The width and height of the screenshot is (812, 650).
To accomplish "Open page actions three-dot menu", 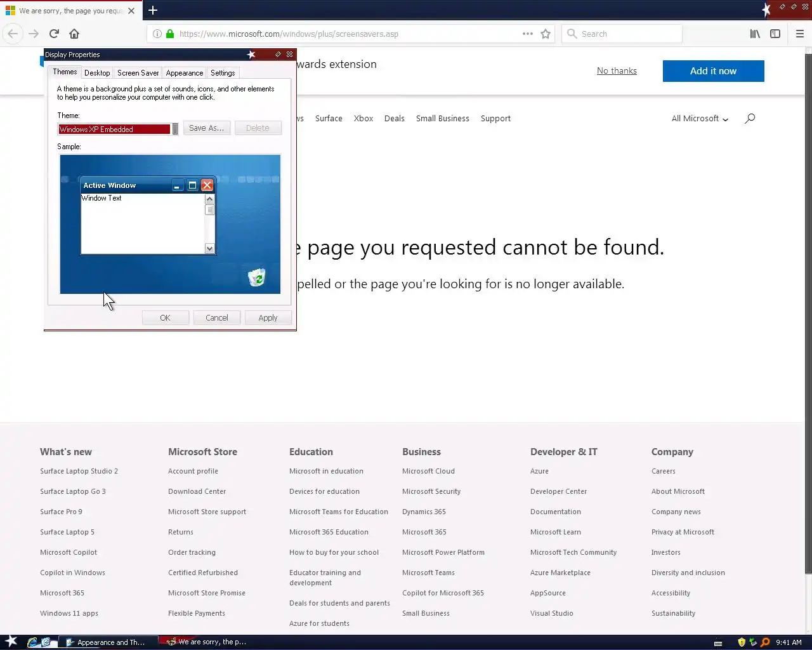I will click(x=528, y=34).
